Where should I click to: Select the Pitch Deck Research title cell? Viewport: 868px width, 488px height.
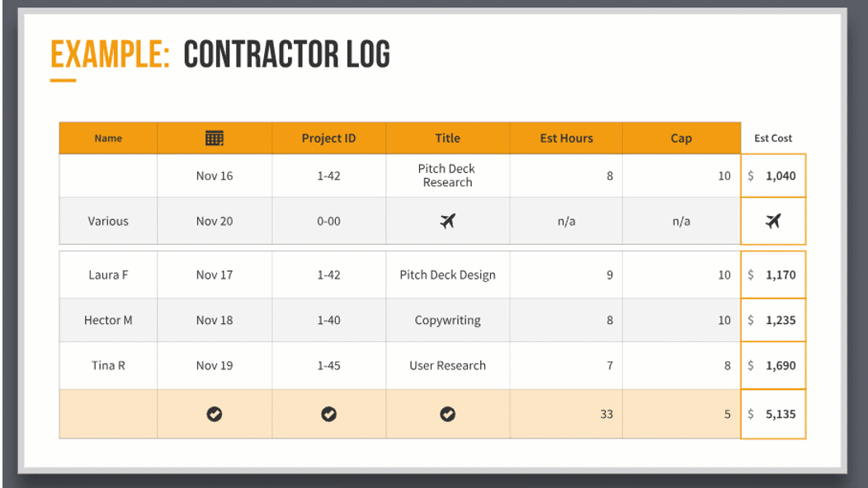[x=447, y=176]
